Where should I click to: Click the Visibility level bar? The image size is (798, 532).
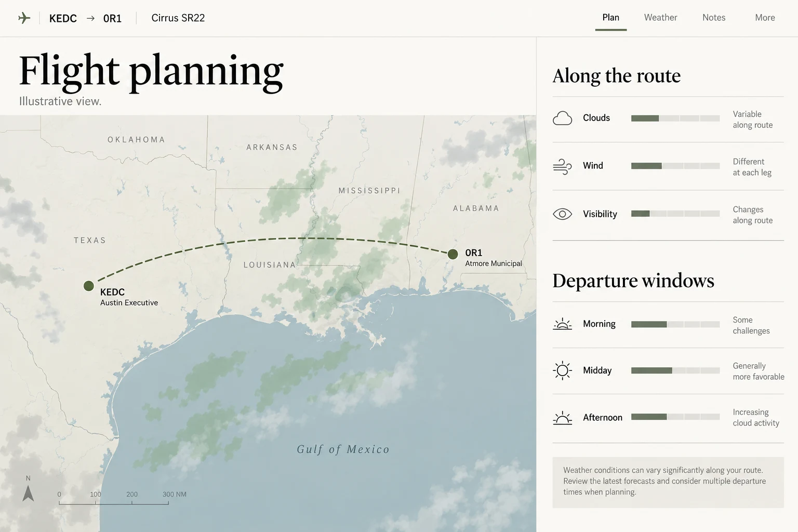coord(675,214)
